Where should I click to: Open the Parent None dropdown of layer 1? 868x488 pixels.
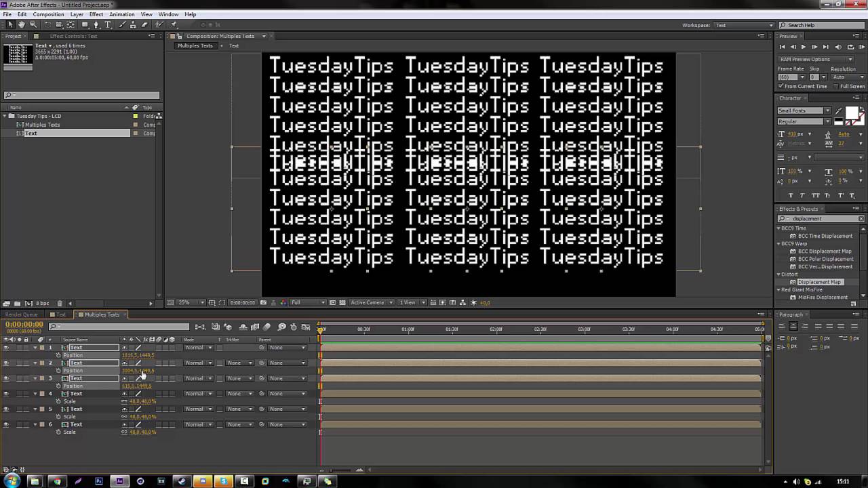[287, 348]
